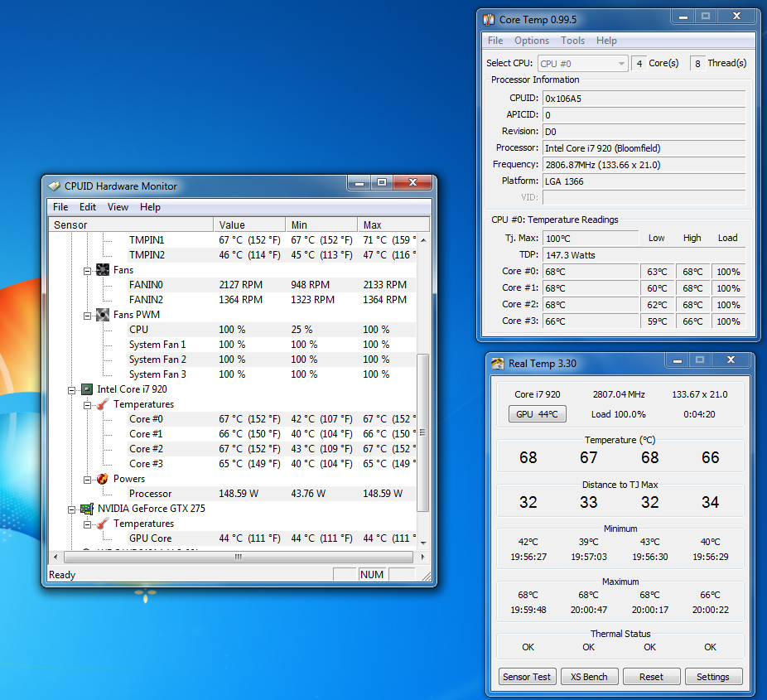Click the Frequency field in Core Temp
This screenshot has height=700, width=767.
coord(644,165)
